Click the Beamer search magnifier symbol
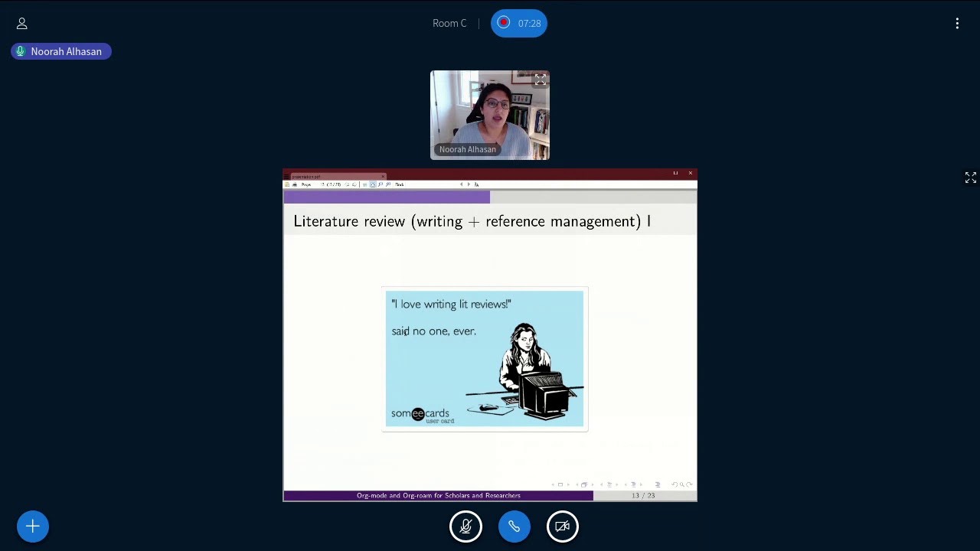 pyautogui.click(x=681, y=484)
